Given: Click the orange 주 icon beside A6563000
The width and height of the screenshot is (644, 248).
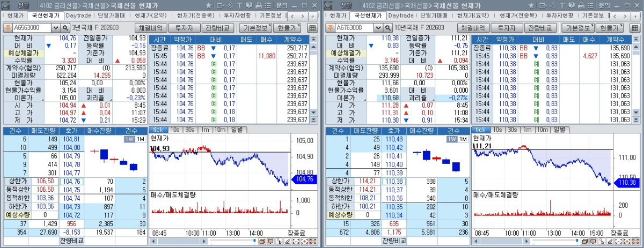Looking at the screenshot, I should coord(8,27).
